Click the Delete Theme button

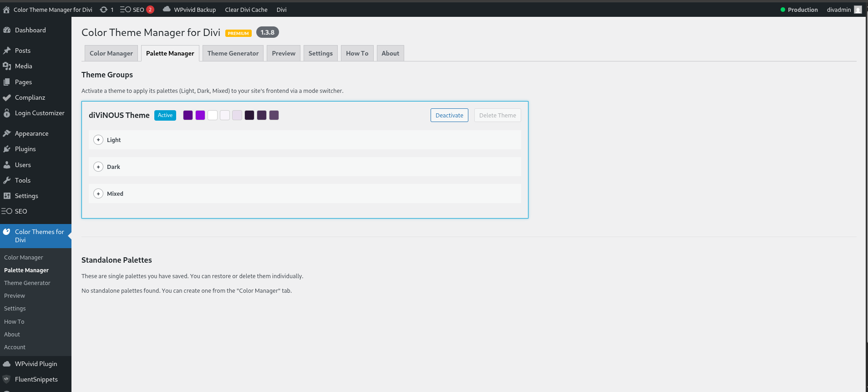[497, 115]
